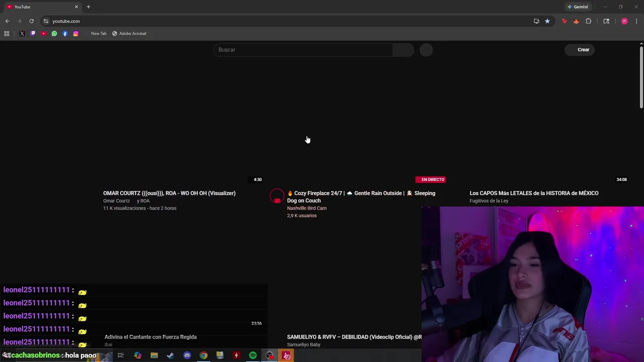Open the Extensions puzzle menu

coord(588,21)
